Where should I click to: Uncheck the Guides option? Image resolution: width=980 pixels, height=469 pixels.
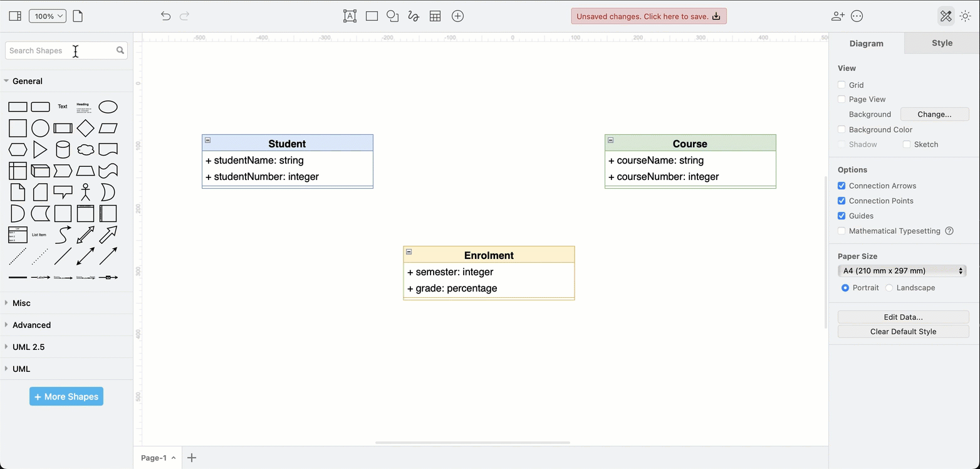[x=842, y=216]
